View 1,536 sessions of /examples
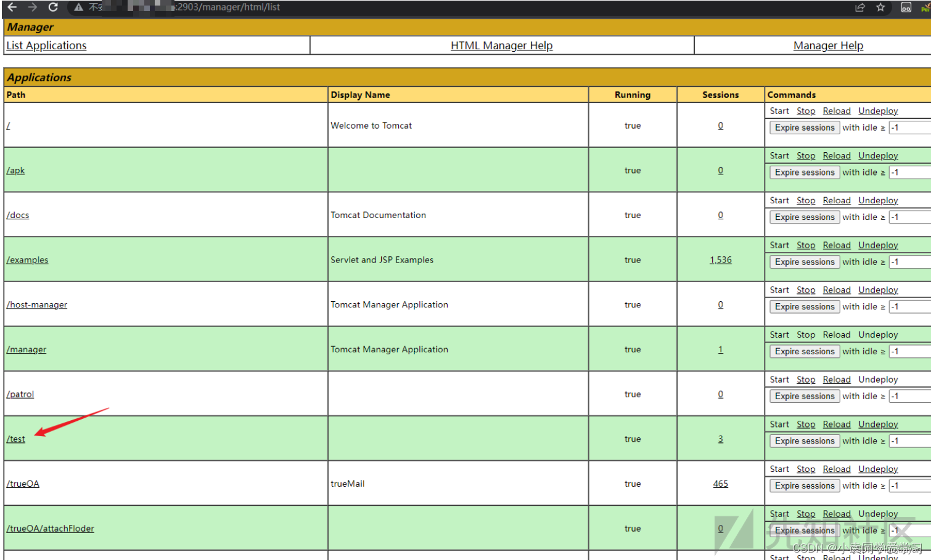 (720, 260)
